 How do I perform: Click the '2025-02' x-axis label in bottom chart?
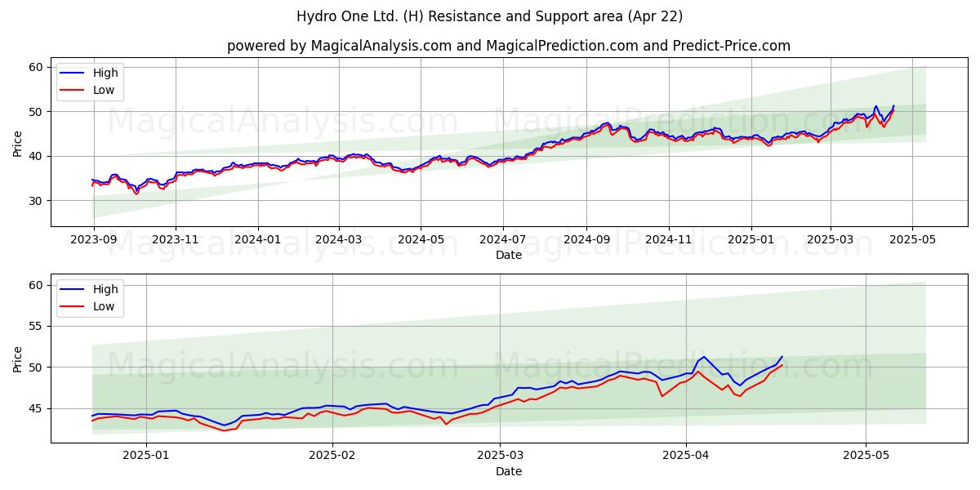tap(333, 457)
